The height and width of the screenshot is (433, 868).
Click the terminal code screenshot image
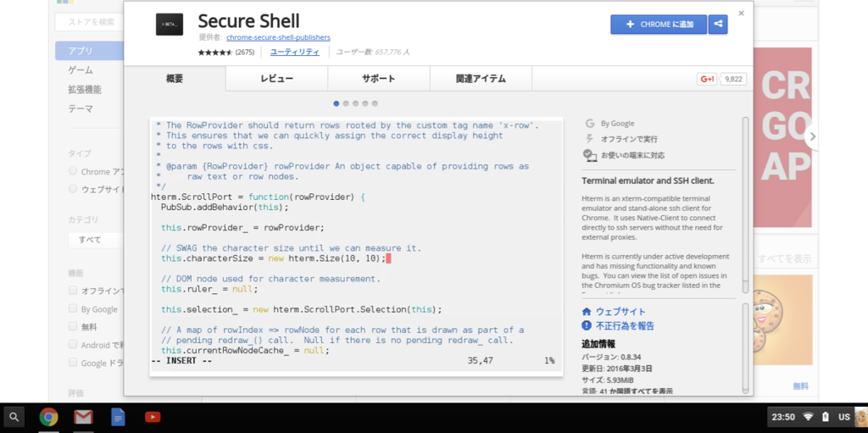point(356,247)
